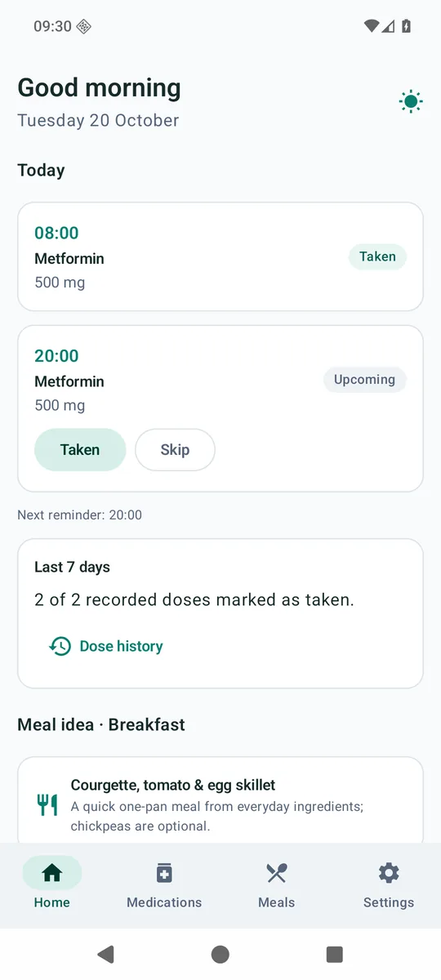Screen dimensions: 441x980
Task: Tap the Home house icon
Action: point(51,873)
